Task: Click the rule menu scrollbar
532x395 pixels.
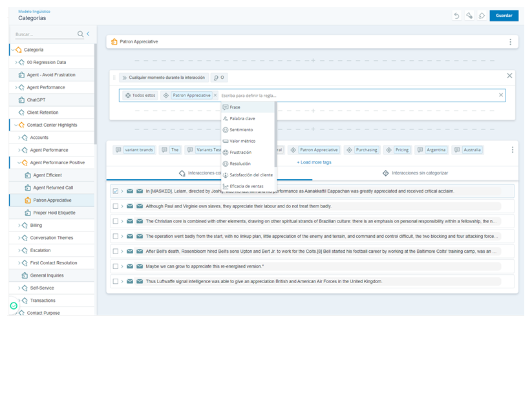Action: pos(275,134)
